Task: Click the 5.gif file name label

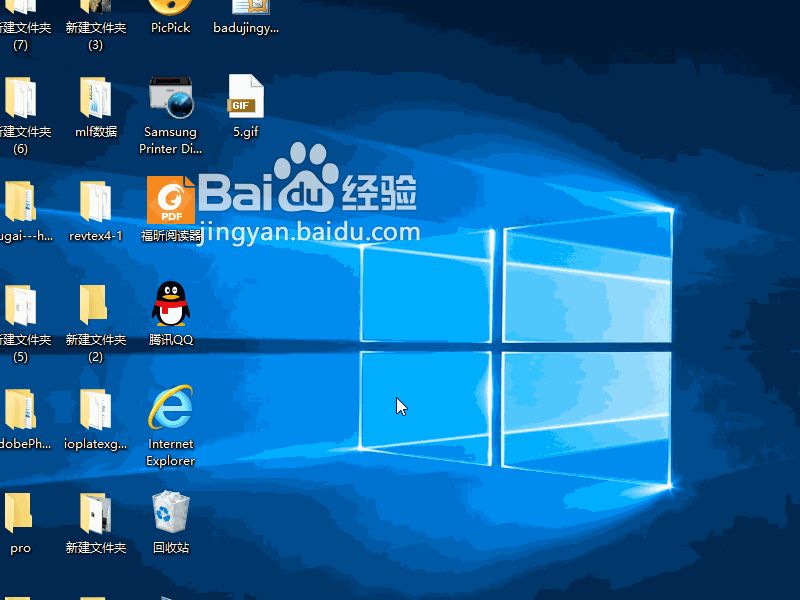Action: (x=245, y=131)
